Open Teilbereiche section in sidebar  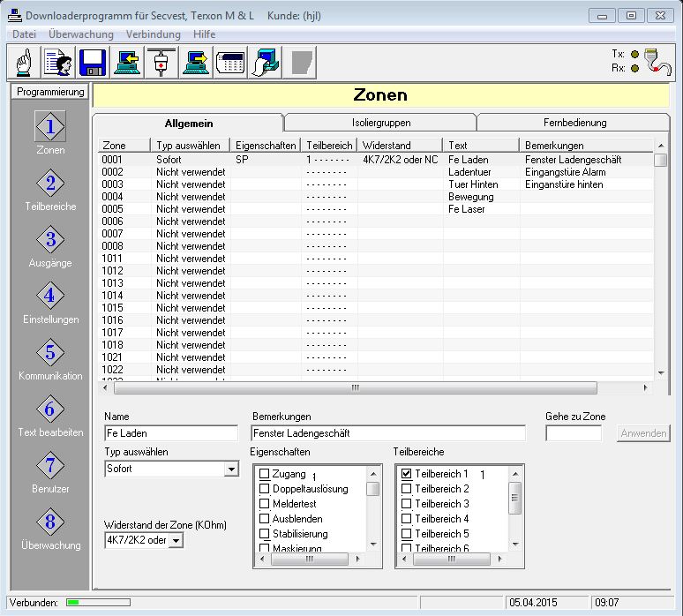coord(50,184)
